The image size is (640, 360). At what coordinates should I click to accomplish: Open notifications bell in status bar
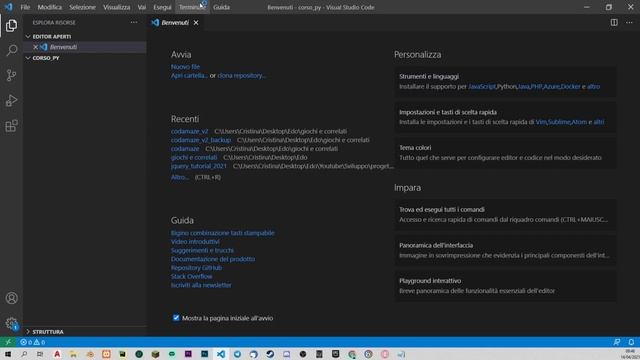click(631, 342)
